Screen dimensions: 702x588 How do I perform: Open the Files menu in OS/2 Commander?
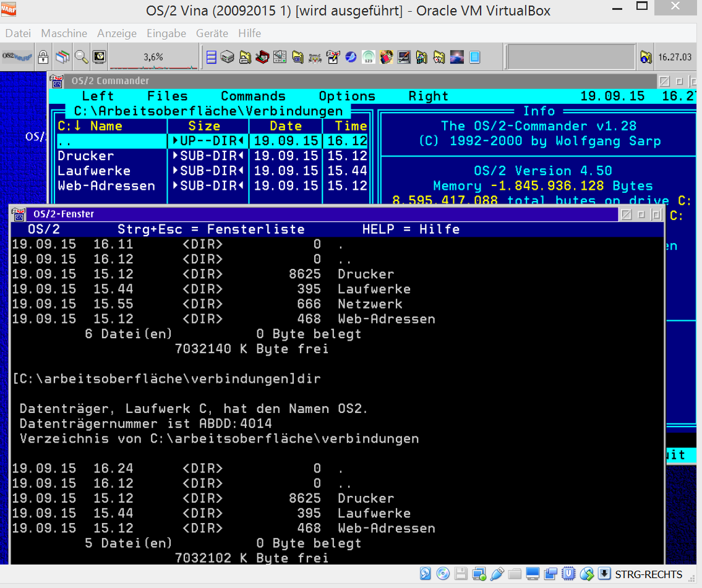(168, 96)
